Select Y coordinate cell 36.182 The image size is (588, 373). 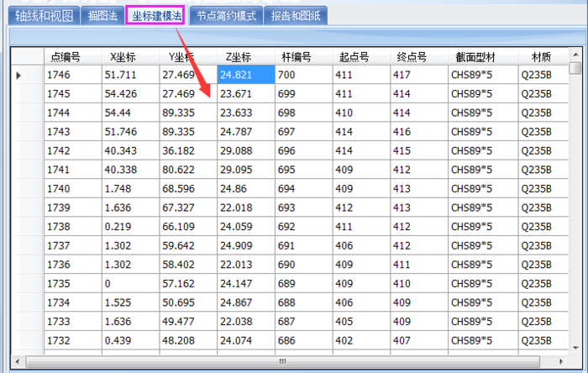coord(189,150)
